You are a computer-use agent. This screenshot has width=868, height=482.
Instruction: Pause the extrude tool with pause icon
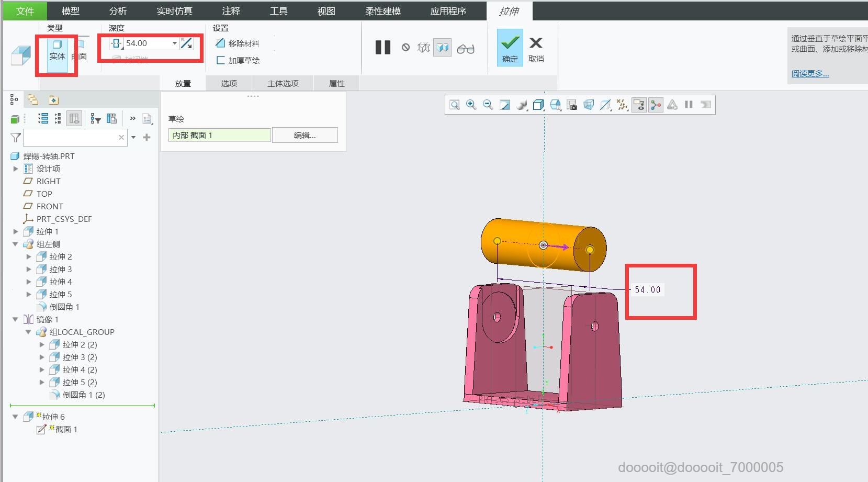[382, 48]
